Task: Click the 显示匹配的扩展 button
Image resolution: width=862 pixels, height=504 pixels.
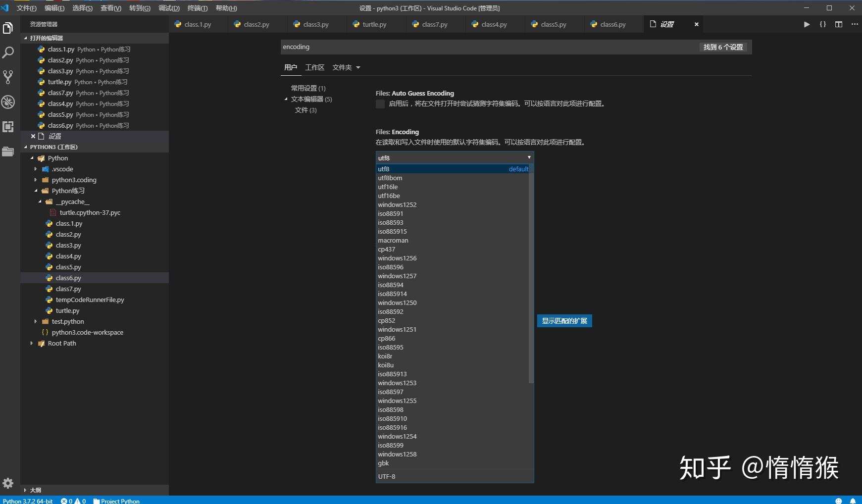Action: point(564,321)
